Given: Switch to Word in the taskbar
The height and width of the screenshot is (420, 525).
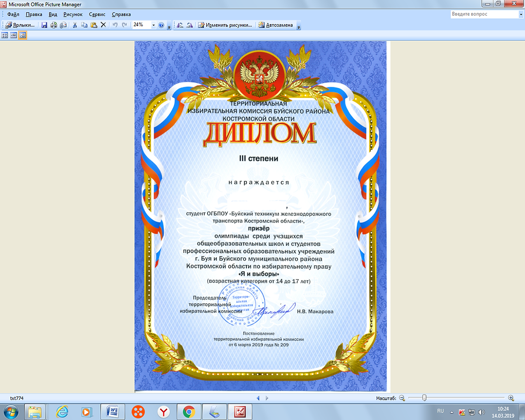Looking at the screenshot, I should pos(113,411).
